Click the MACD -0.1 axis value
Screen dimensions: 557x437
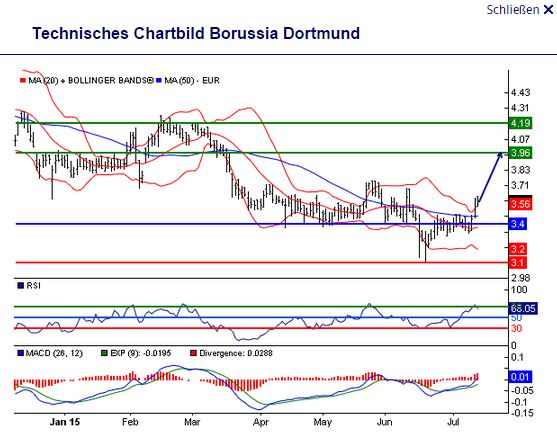[x=520, y=403]
